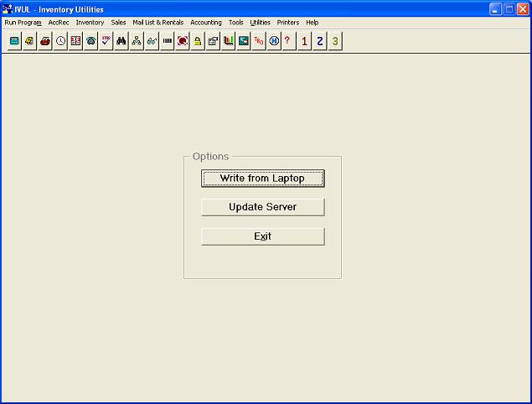This screenshot has height=404, width=532.
Task: Open the Inventory menu
Action: point(90,23)
